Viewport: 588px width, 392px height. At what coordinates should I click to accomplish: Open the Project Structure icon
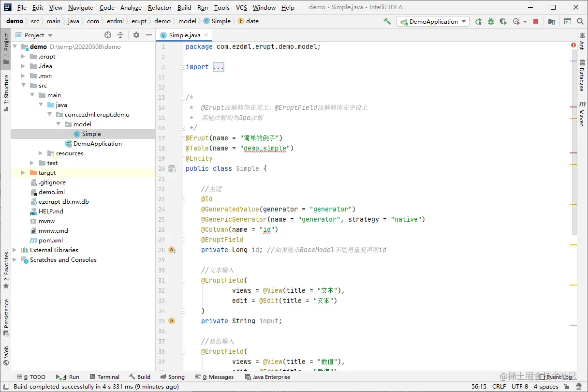click(x=552, y=21)
